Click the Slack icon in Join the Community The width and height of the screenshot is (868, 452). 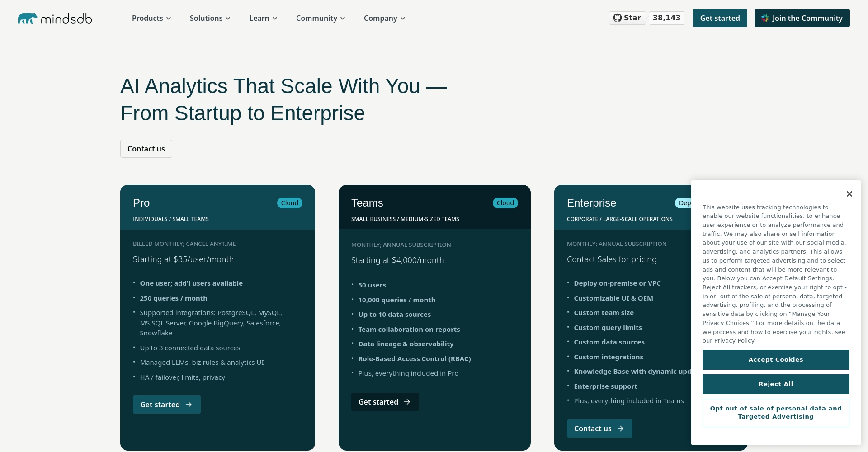pos(765,18)
